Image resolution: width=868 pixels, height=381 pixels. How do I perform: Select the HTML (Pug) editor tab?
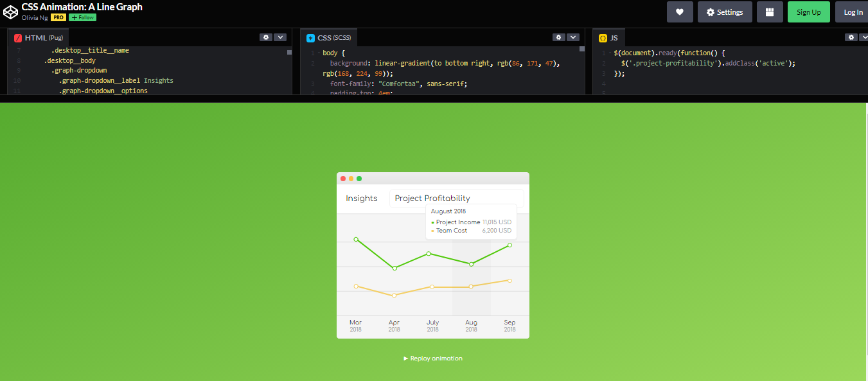[39, 38]
